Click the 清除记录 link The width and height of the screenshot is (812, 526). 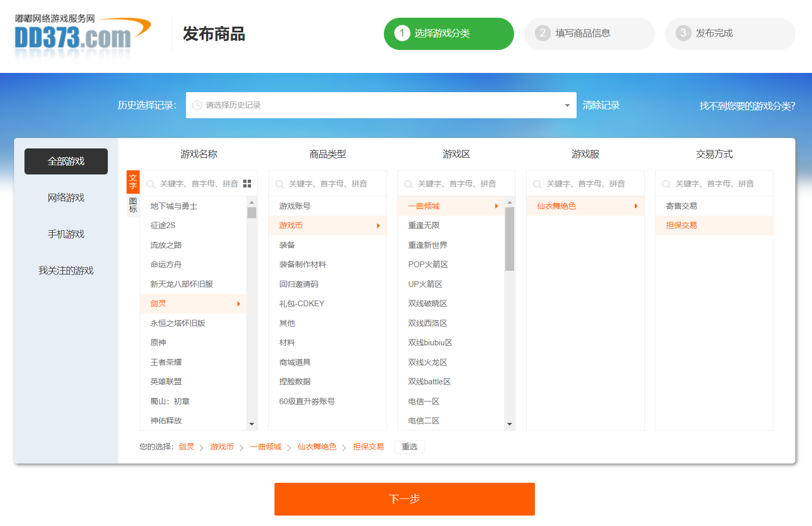coord(601,105)
